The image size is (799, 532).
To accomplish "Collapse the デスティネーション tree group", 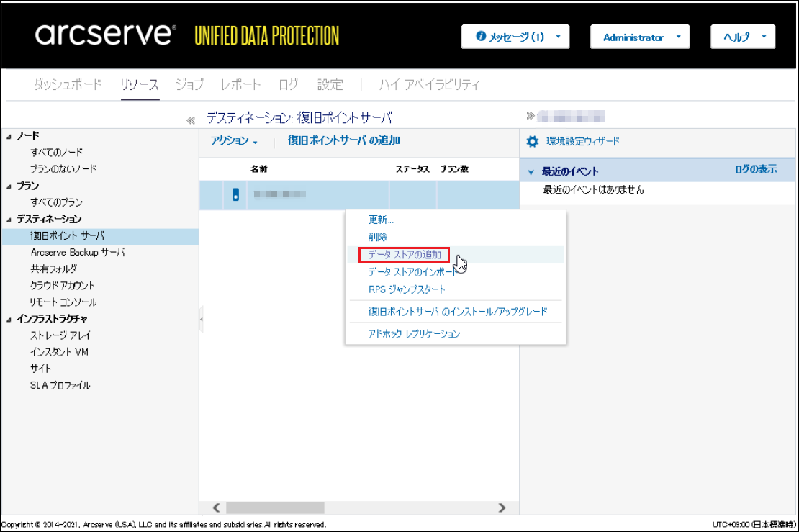I will point(8,220).
